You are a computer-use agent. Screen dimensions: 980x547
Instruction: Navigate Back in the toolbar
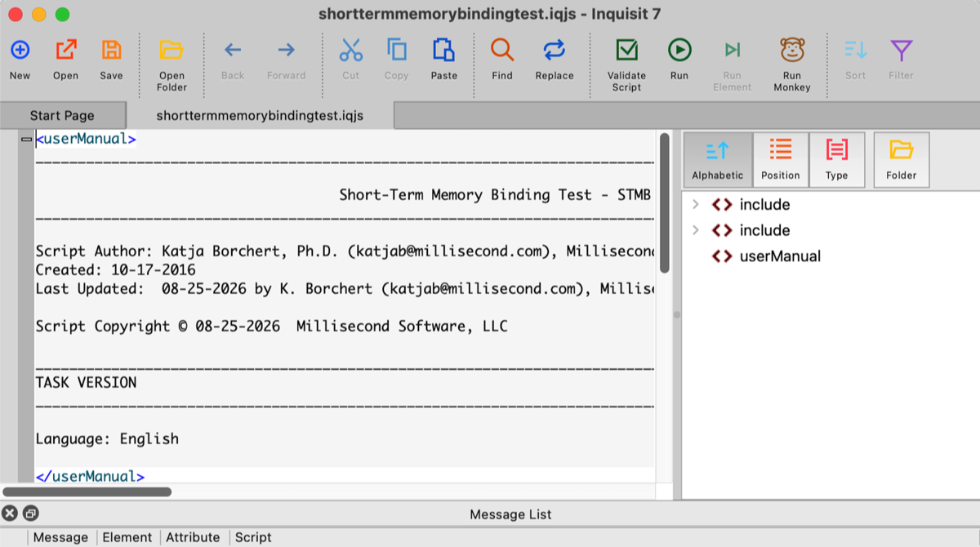click(x=233, y=51)
